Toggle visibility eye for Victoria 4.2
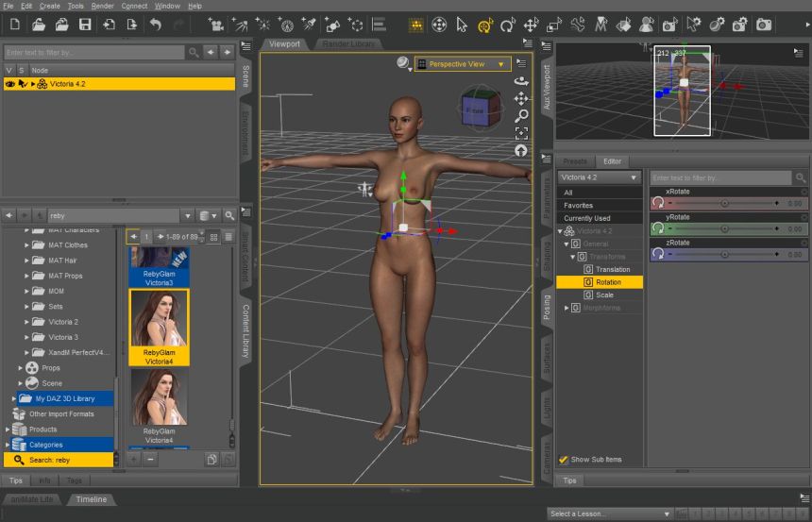 click(10, 84)
